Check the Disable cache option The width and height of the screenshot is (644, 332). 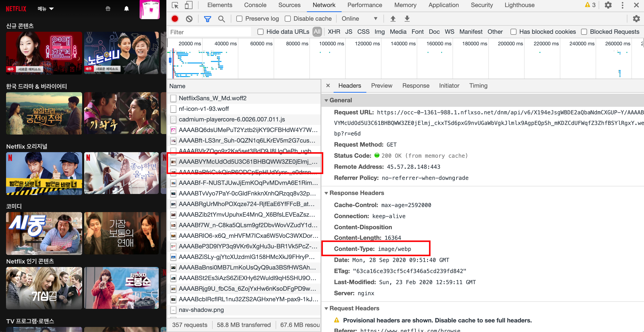point(288,19)
